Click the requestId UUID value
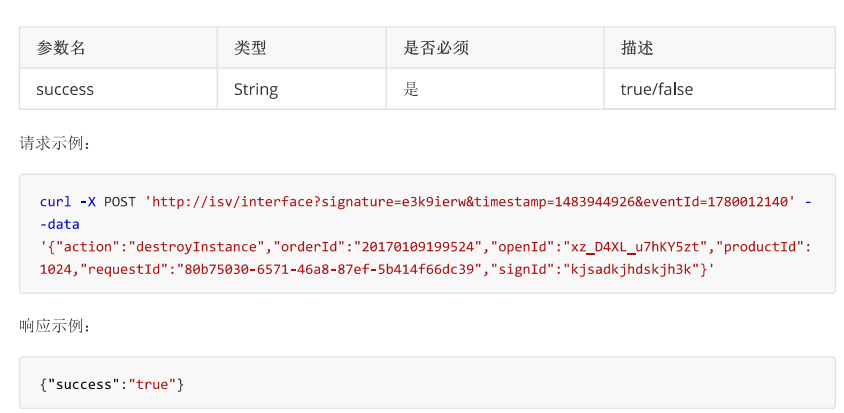844x413 pixels. click(329, 269)
